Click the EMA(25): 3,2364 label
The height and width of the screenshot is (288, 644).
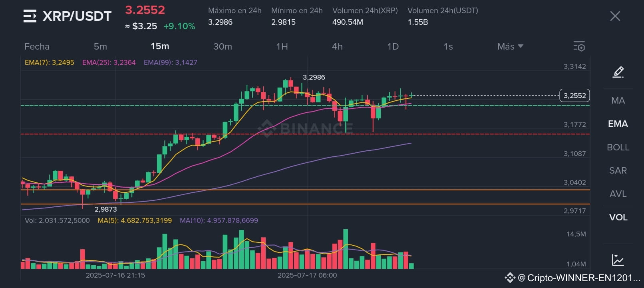click(x=109, y=62)
